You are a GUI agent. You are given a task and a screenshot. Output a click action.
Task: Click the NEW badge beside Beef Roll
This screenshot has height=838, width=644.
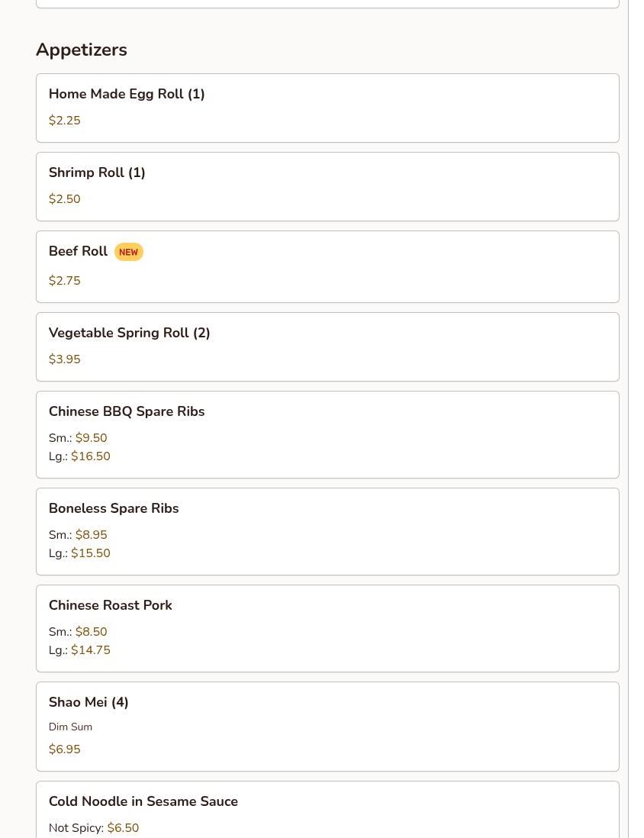pos(129,252)
